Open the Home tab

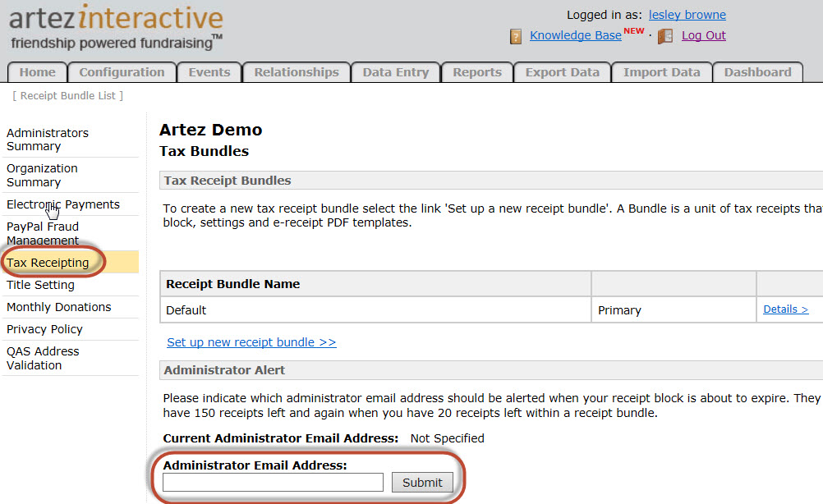tap(38, 72)
